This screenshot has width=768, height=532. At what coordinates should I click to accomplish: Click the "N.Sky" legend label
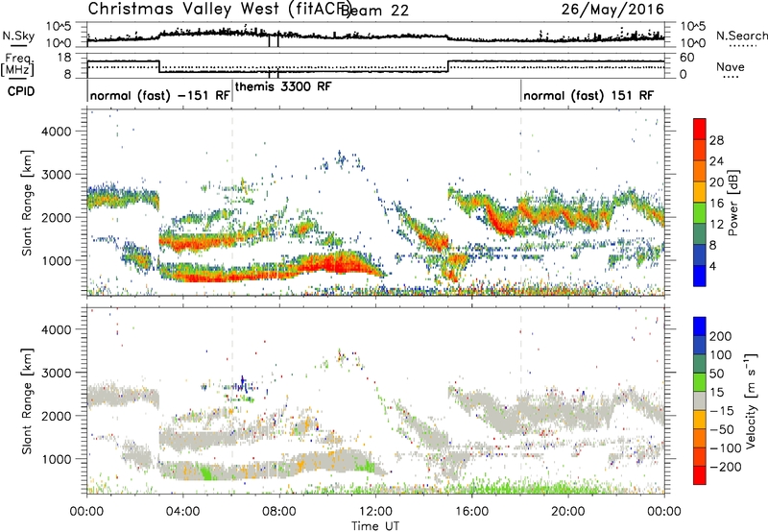[x=18, y=36]
